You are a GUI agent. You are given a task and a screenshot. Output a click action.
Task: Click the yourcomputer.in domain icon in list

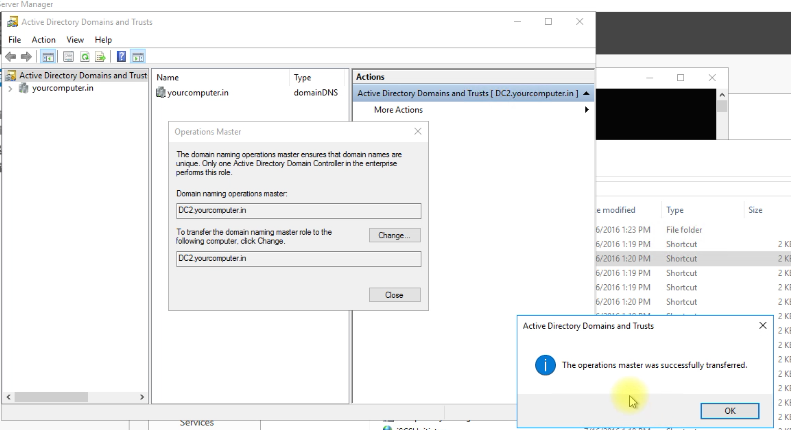(x=160, y=92)
